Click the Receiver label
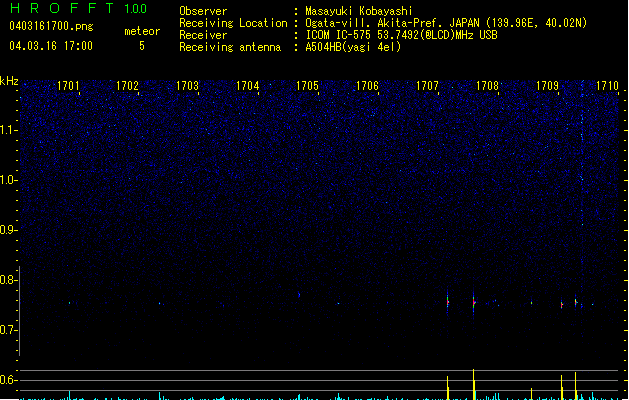 (203, 35)
